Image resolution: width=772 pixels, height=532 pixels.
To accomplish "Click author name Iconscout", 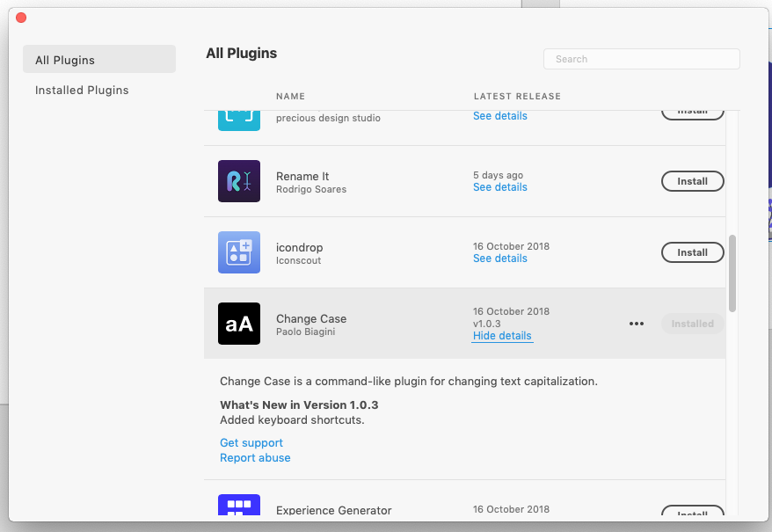I will pyautogui.click(x=298, y=261).
